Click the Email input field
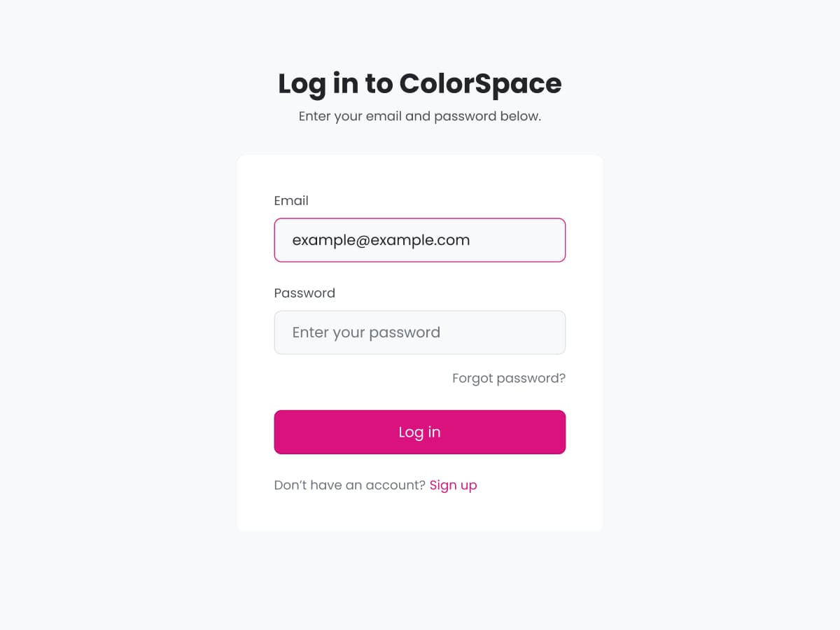The height and width of the screenshot is (630, 840). [x=419, y=240]
